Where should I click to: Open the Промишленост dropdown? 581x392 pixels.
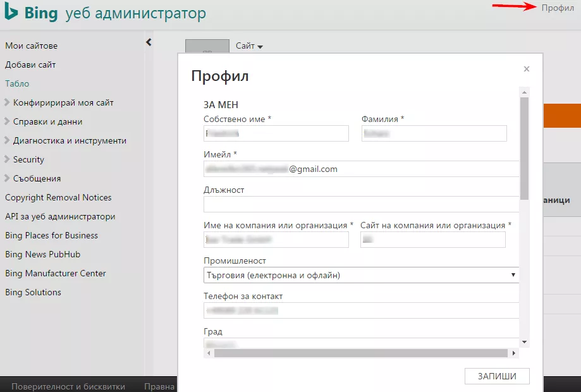pos(361,275)
